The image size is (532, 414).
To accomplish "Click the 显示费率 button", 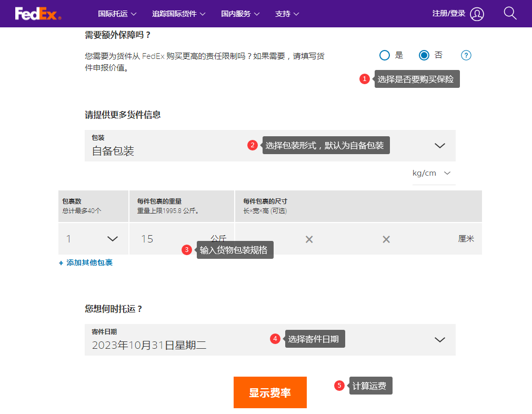I will click(x=270, y=392).
